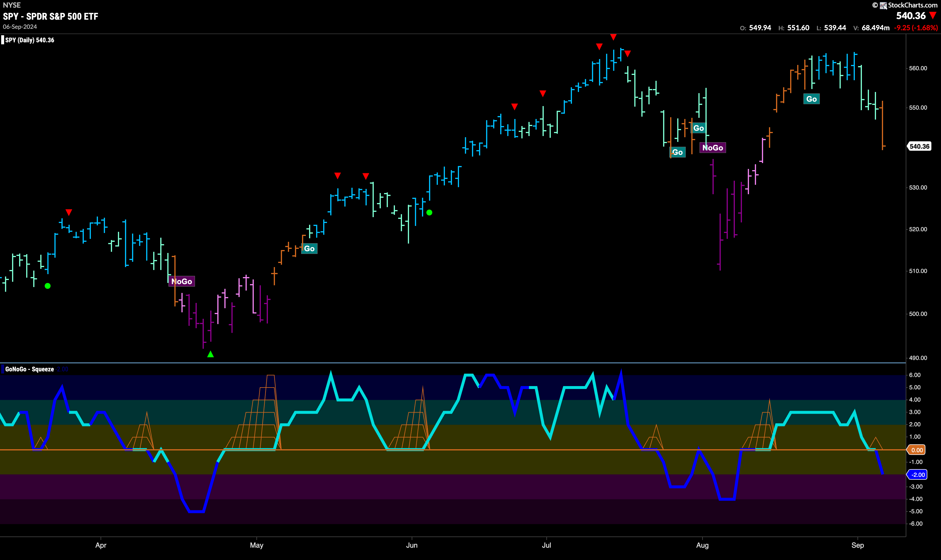Click the Open value 549.94
Viewport: 941px width, 560px height.
(760, 28)
